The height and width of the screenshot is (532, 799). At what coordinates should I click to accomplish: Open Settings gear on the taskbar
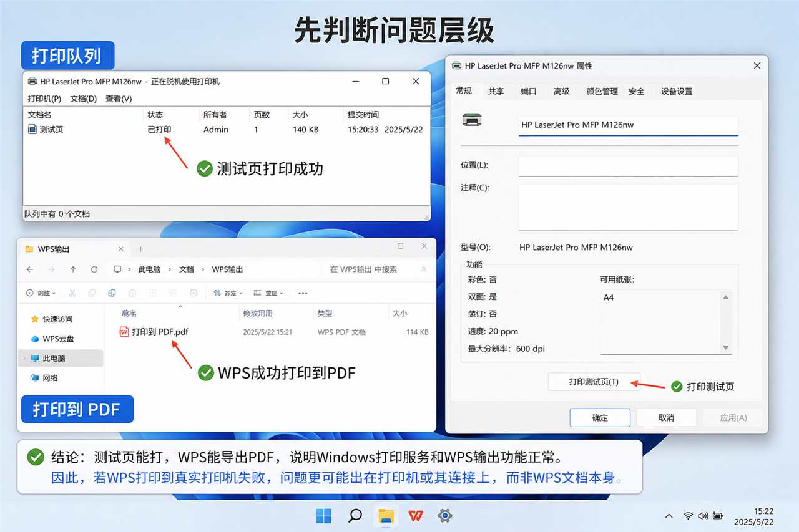(x=445, y=516)
